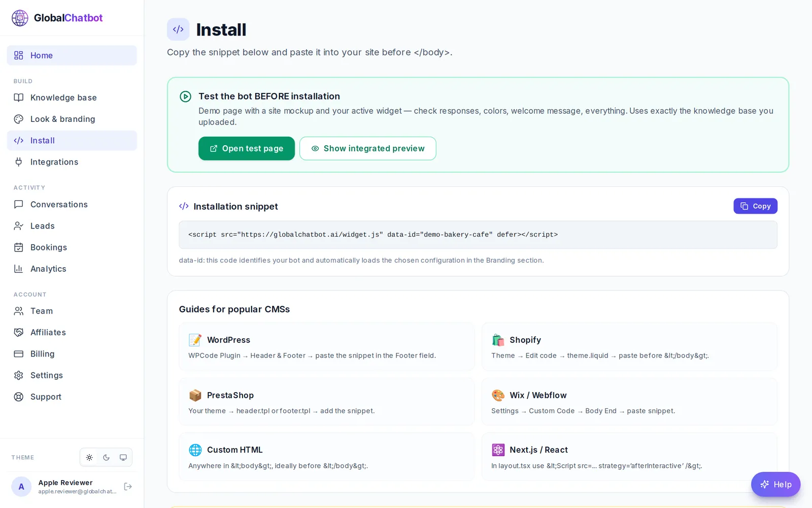Click the GlobalChatbot globe logo icon
The height and width of the screenshot is (508, 812).
tap(20, 18)
